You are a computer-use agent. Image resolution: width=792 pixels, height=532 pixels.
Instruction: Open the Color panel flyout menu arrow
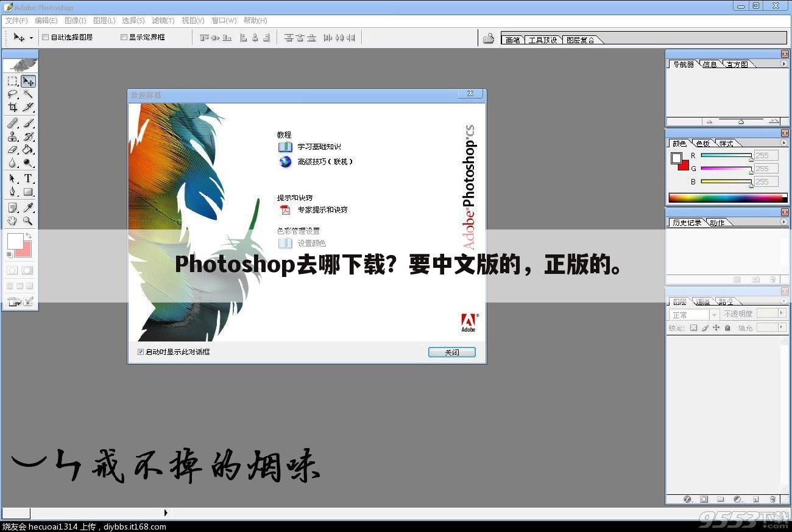pyautogui.click(x=784, y=143)
